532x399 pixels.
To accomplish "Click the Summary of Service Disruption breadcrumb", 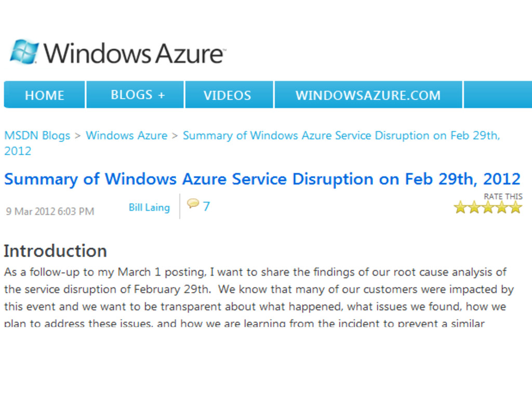I will (341, 136).
